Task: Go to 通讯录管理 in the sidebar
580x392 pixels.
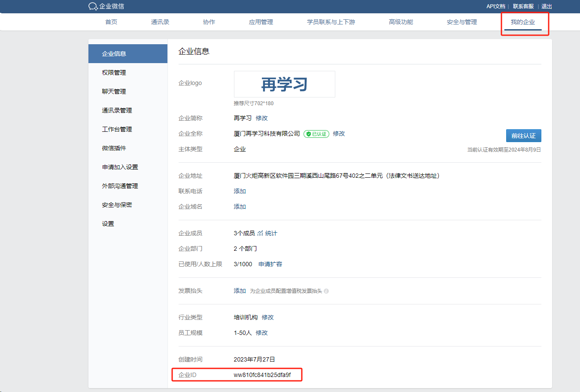Action: tap(128, 110)
